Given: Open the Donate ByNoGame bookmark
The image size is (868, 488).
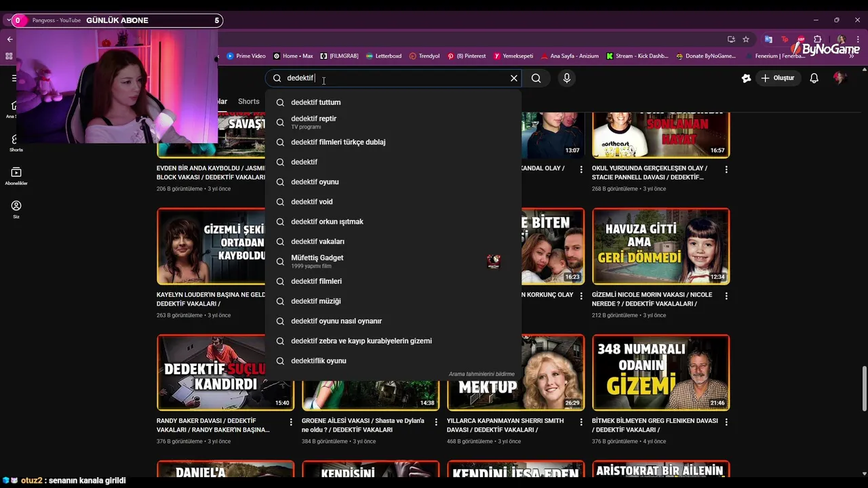Looking at the screenshot, I should pyautogui.click(x=706, y=56).
